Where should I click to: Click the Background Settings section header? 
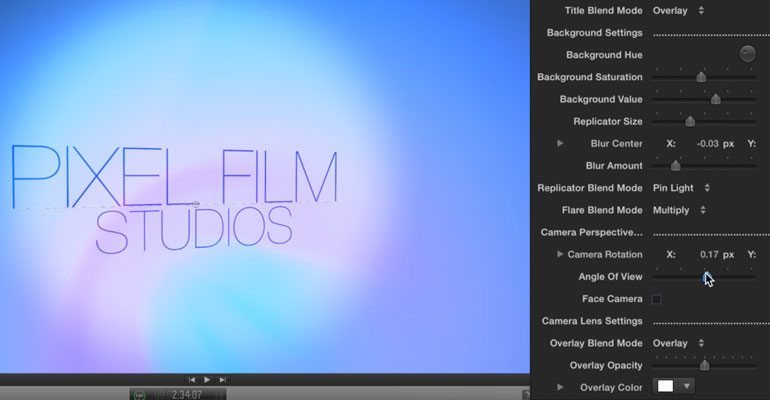pyautogui.click(x=594, y=32)
